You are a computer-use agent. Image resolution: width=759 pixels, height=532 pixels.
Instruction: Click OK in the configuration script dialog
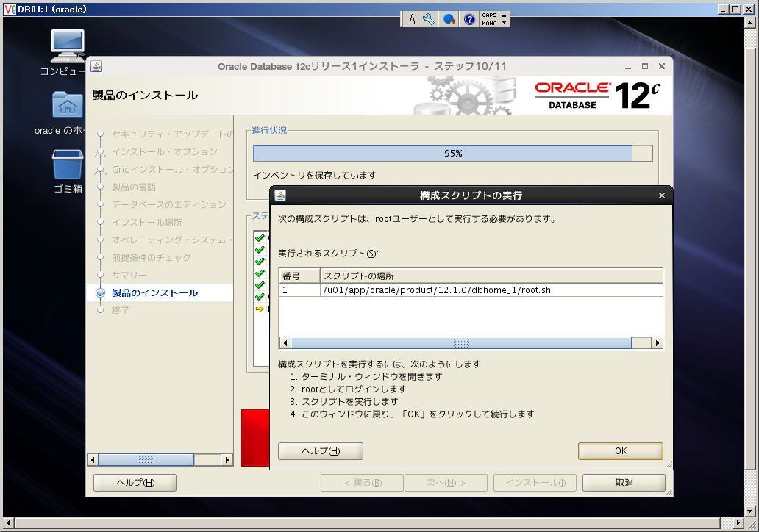click(x=621, y=450)
